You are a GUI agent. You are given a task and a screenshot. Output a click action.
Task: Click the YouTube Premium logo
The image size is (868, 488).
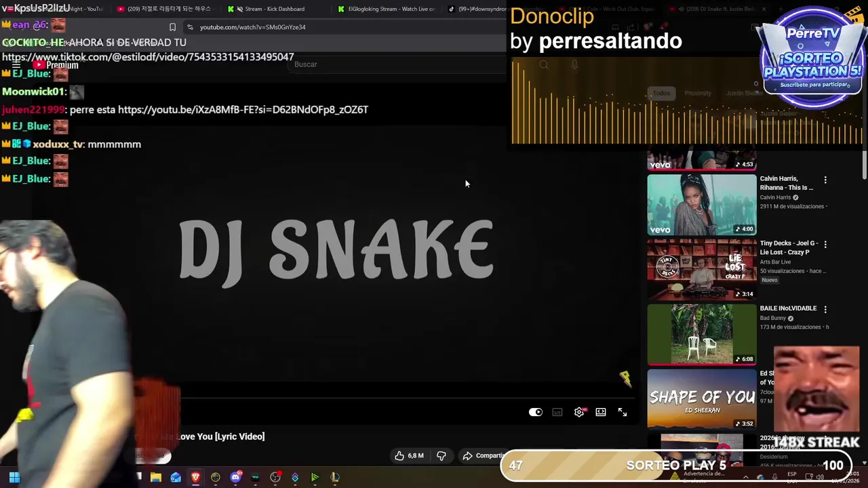[x=56, y=65]
